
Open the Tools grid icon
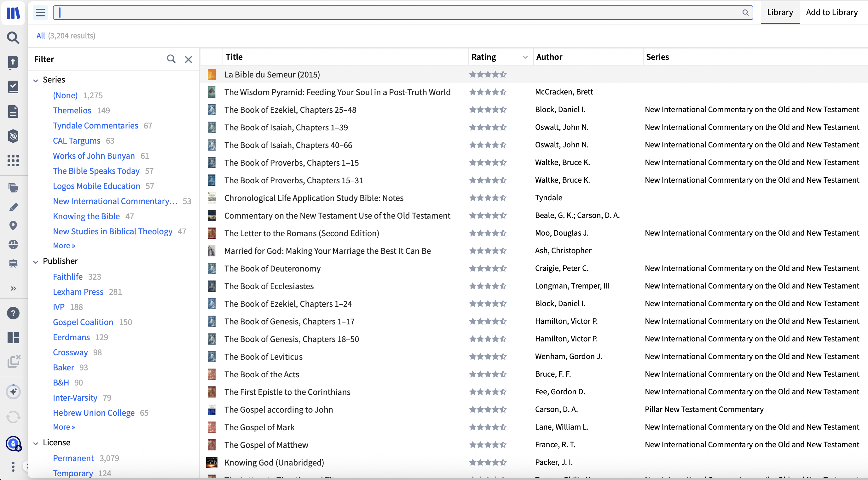[x=13, y=161]
